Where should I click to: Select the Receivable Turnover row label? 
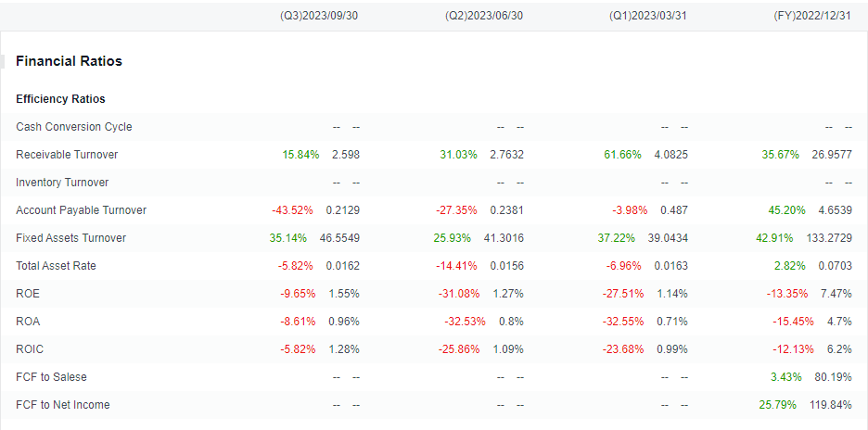pyautogui.click(x=67, y=155)
